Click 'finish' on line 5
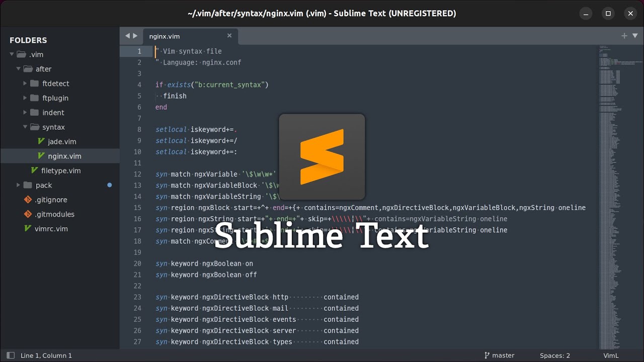This screenshot has height=362, width=644. click(x=175, y=96)
